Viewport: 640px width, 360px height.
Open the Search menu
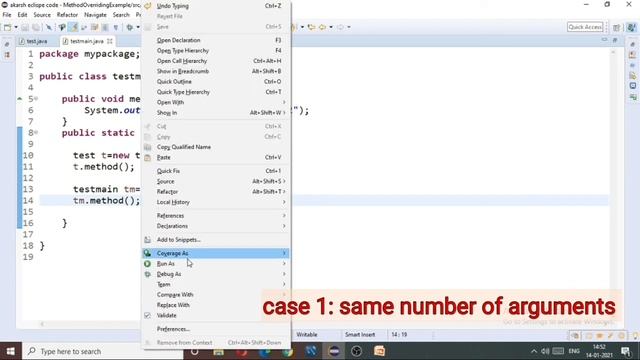tap(121, 15)
